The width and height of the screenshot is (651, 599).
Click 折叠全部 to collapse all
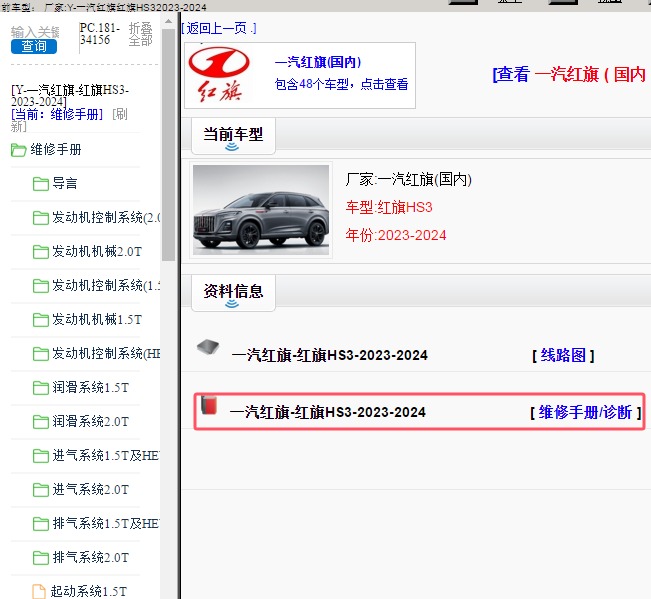pos(140,34)
